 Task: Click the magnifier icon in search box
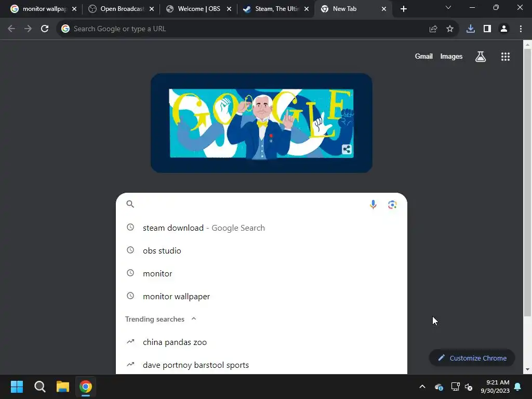coord(130,204)
